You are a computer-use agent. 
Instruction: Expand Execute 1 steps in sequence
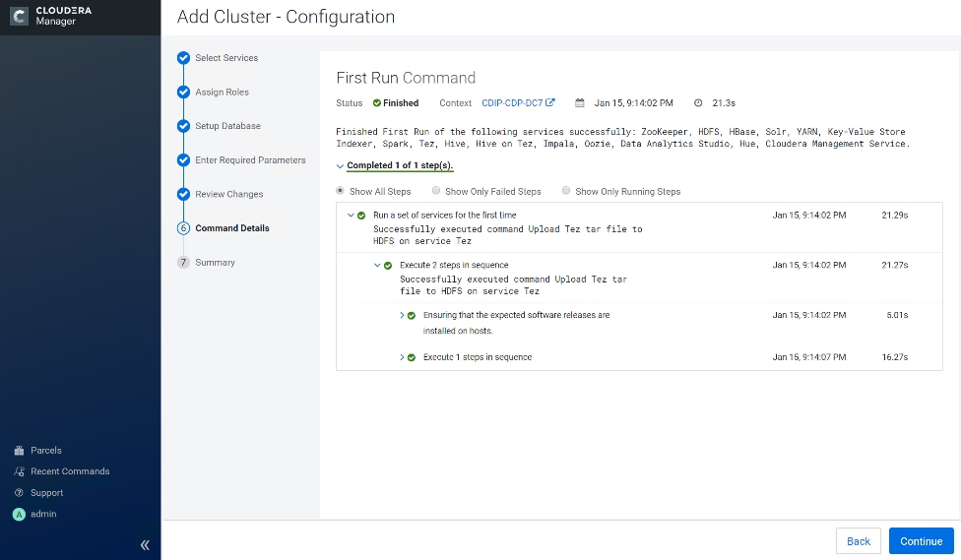click(x=402, y=357)
